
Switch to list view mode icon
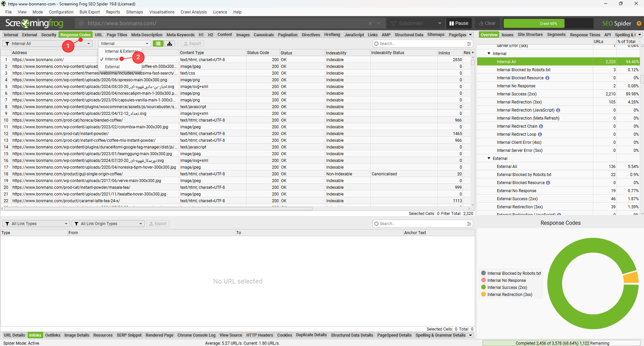[x=158, y=44]
